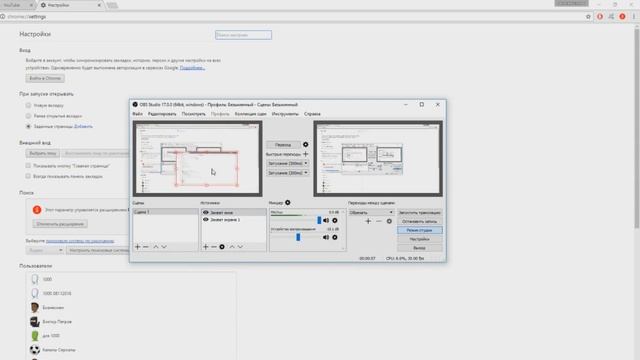This screenshot has width=640, height=360.
Task: Open Mic/Aux channel gear settings
Action: click(335, 220)
